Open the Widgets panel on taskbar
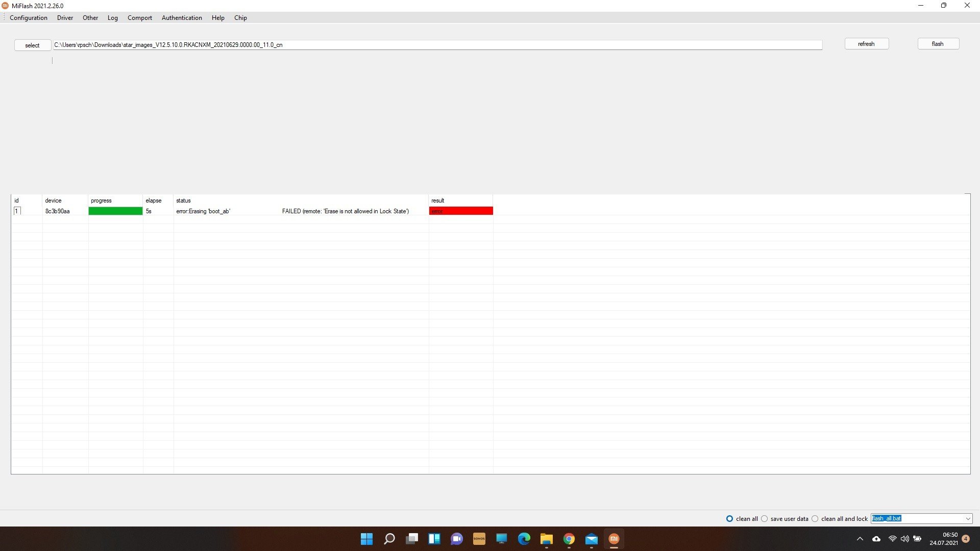Viewport: 980px width, 551px height. tap(434, 539)
